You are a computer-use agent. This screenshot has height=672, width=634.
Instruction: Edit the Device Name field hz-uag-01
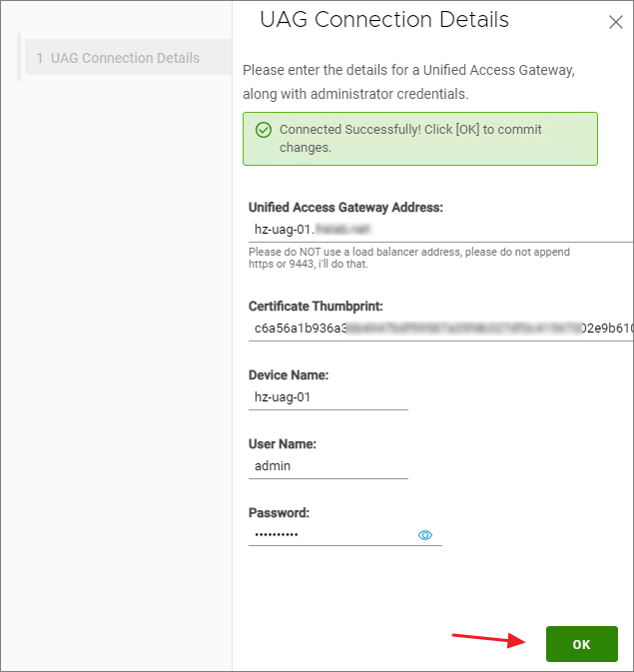pos(327,396)
